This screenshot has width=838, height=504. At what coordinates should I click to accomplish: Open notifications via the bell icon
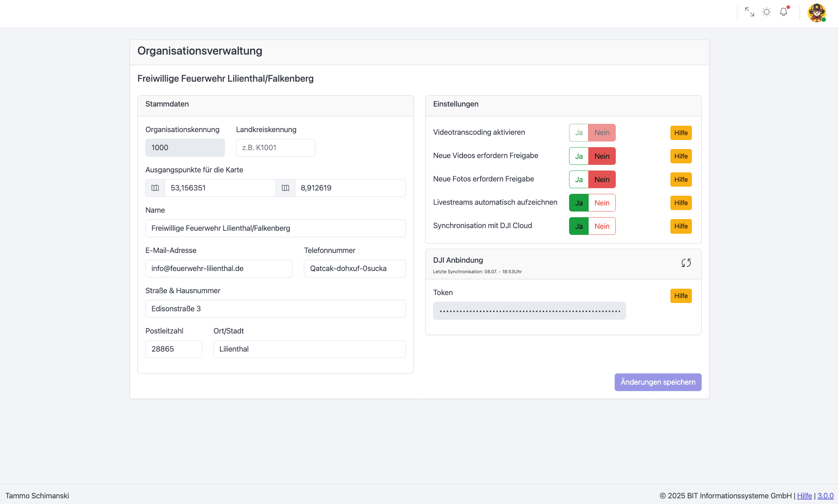tap(784, 12)
